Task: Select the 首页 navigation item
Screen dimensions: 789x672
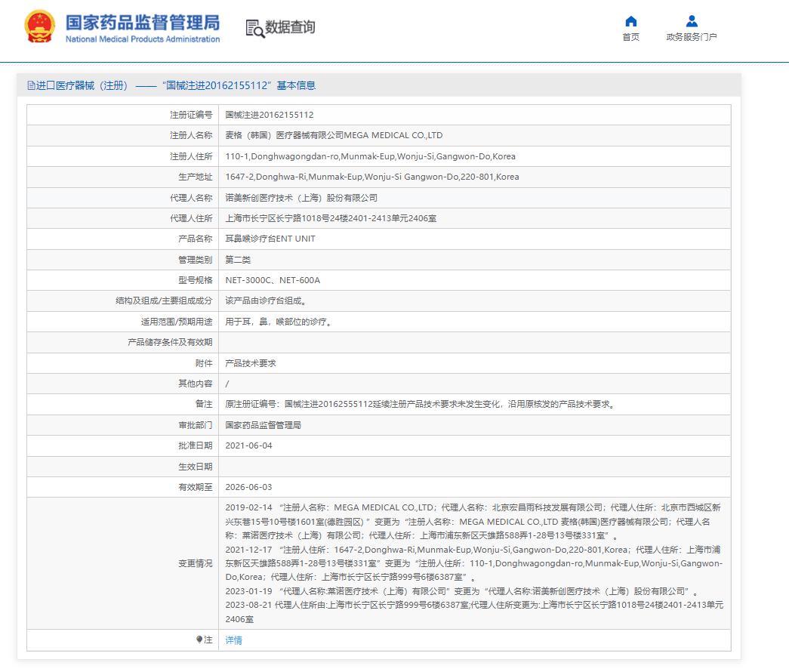Action: point(630,37)
